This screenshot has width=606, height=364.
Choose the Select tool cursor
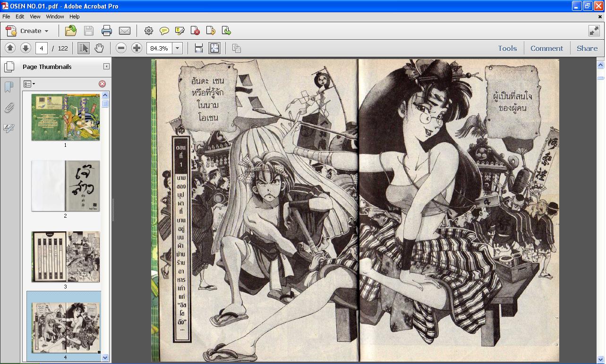[x=84, y=48]
